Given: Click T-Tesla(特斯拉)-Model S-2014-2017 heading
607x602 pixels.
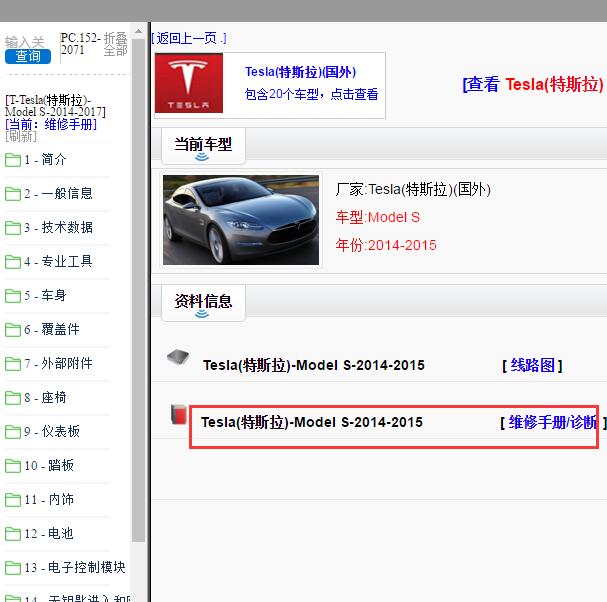Looking at the screenshot, I should coord(55,106).
